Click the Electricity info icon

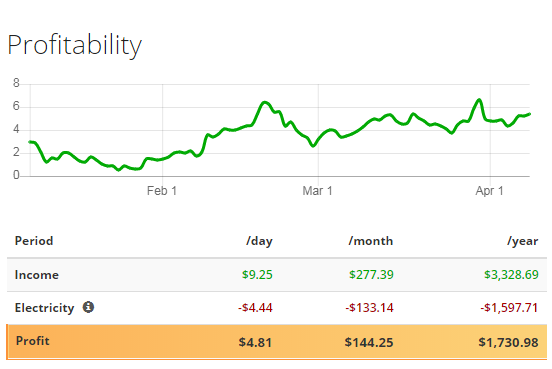88,307
